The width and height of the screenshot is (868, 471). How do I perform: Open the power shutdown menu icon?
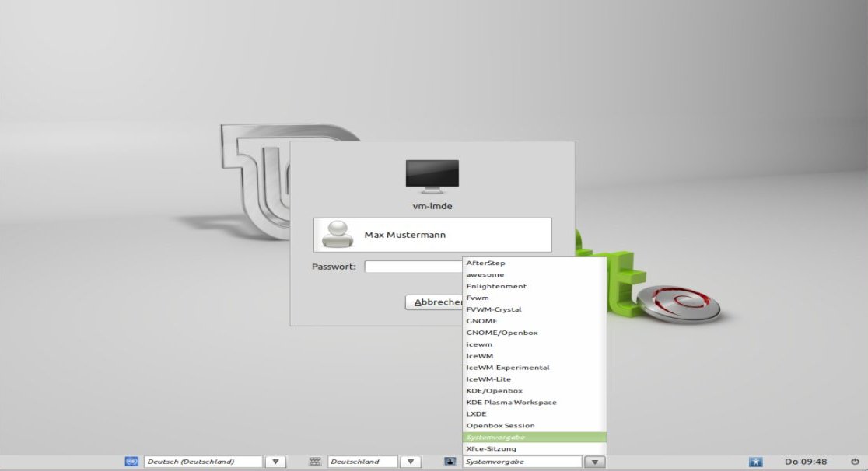[856, 461]
